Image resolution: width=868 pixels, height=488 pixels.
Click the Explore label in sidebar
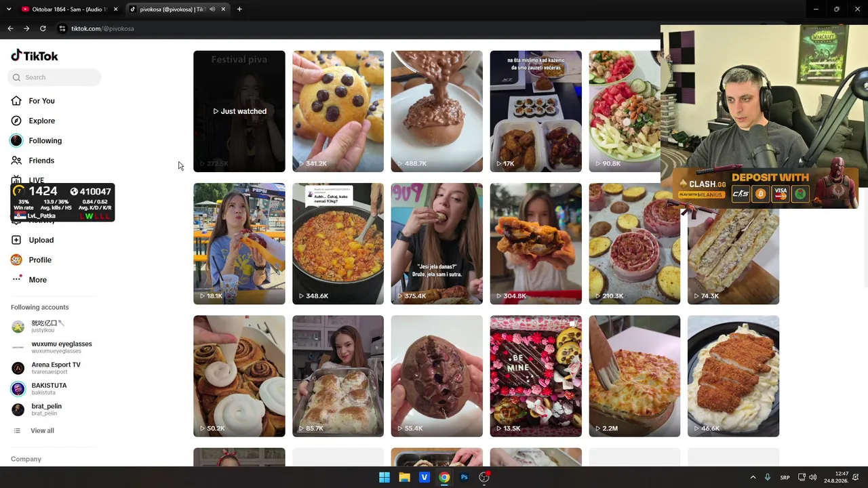point(41,121)
